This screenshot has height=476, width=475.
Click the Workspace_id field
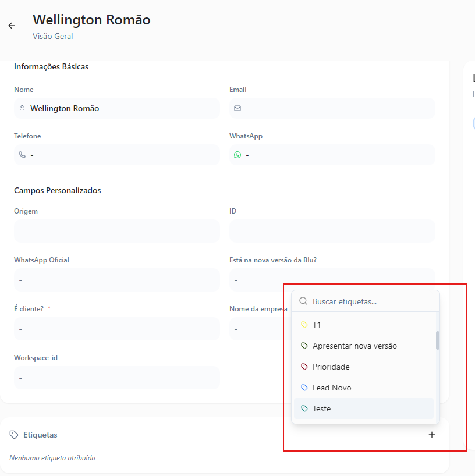click(116, 378)
